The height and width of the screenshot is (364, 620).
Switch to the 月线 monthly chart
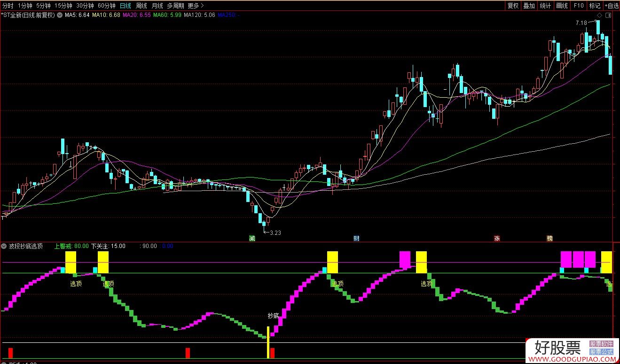(x=157, y=6)
